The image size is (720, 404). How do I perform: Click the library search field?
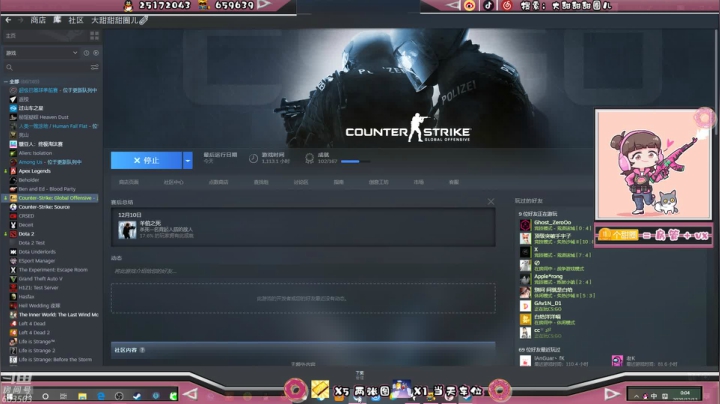(51, 67)
